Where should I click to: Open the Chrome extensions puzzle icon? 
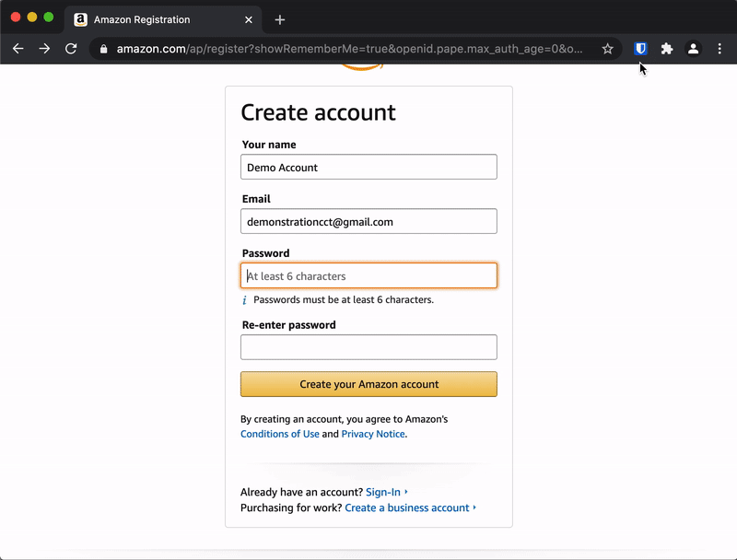click(666, 49)
